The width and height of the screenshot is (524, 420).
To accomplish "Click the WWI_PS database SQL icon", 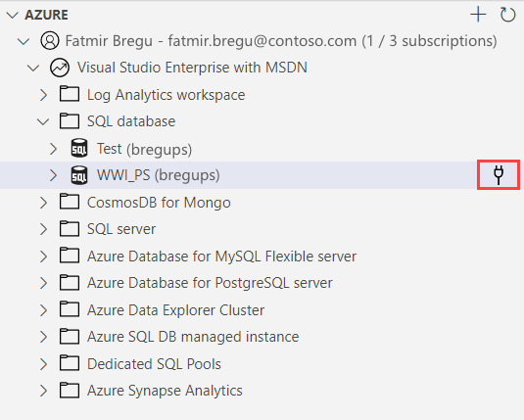I will (x=79, y=175).
